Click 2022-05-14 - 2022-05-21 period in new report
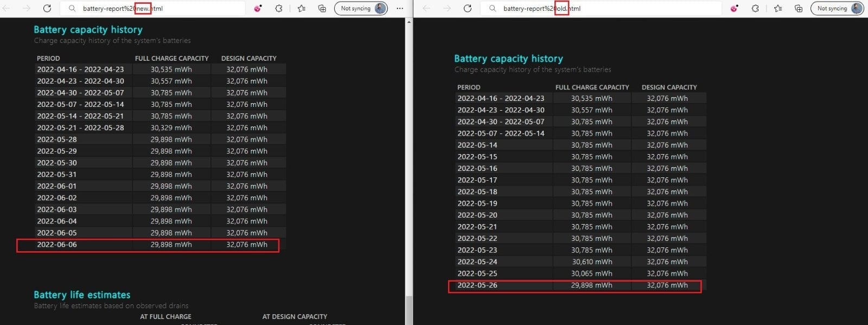Image resolution: width=868 pixels, height=325 pixels. click(80, 116)
